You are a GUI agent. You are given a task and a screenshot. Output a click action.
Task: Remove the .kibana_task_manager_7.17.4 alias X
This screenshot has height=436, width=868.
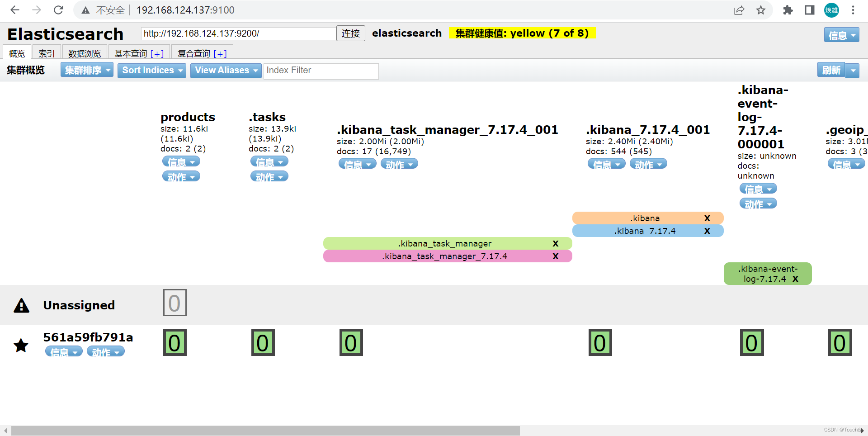(x=556, y=256)
